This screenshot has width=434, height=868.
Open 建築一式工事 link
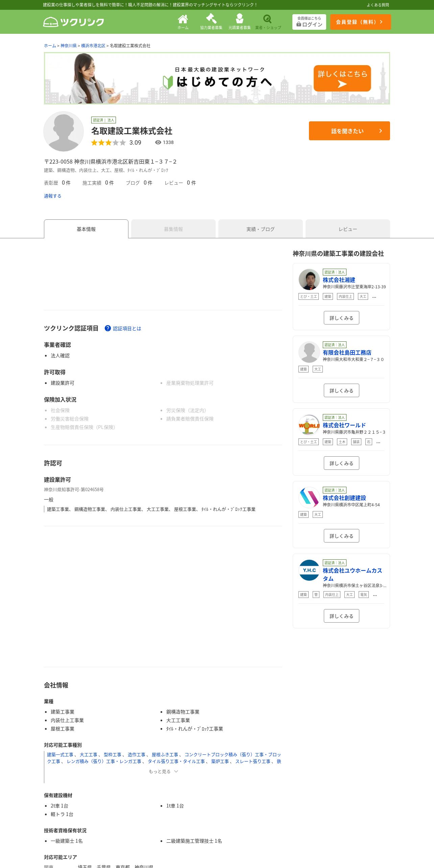pyautogui.click(x=60, y=754)
